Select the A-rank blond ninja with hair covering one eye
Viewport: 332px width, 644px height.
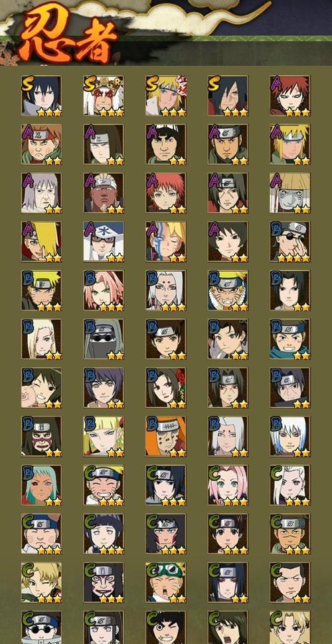point(41,241)
